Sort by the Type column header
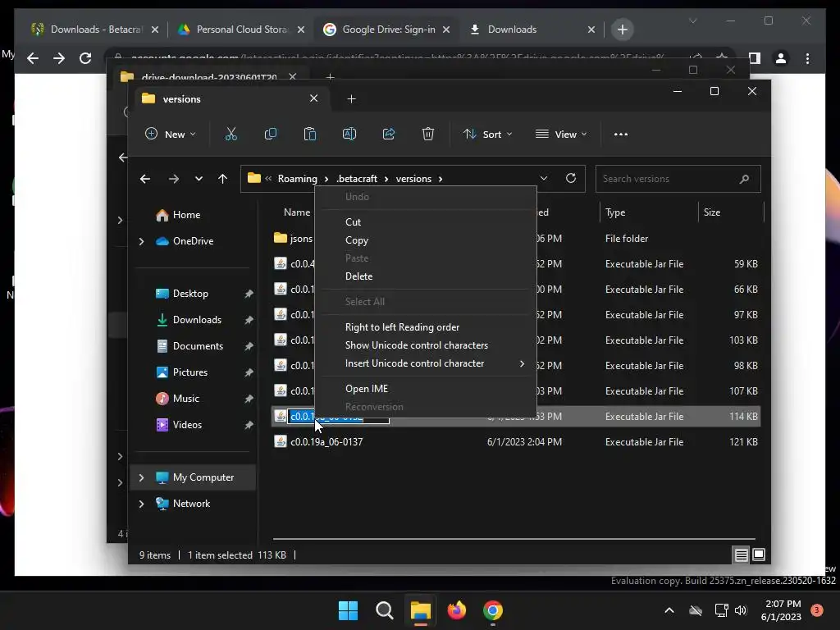Viewport: 840px width, 630px height. (615, 212)
